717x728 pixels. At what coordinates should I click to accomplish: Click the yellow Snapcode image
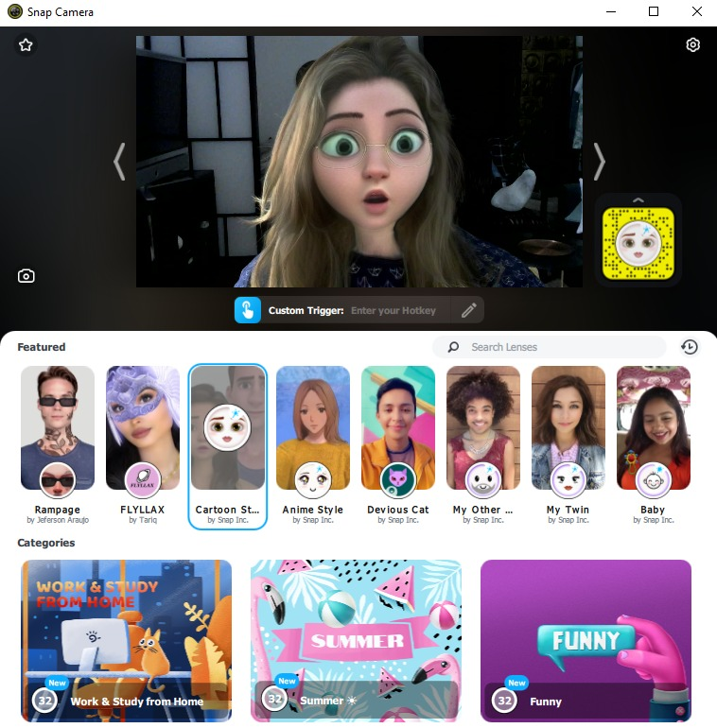coord(638,244)
